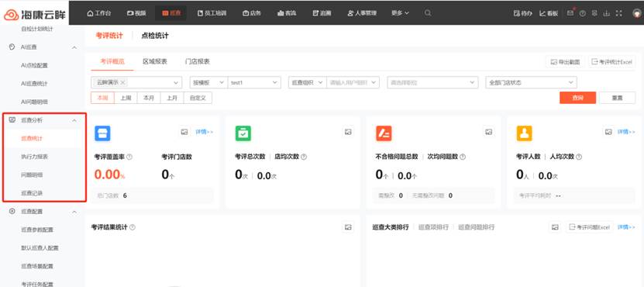Open the 区域报表 tab
Image resolution: width=644 pixels, height=287 pixels.
click(155, 62)
